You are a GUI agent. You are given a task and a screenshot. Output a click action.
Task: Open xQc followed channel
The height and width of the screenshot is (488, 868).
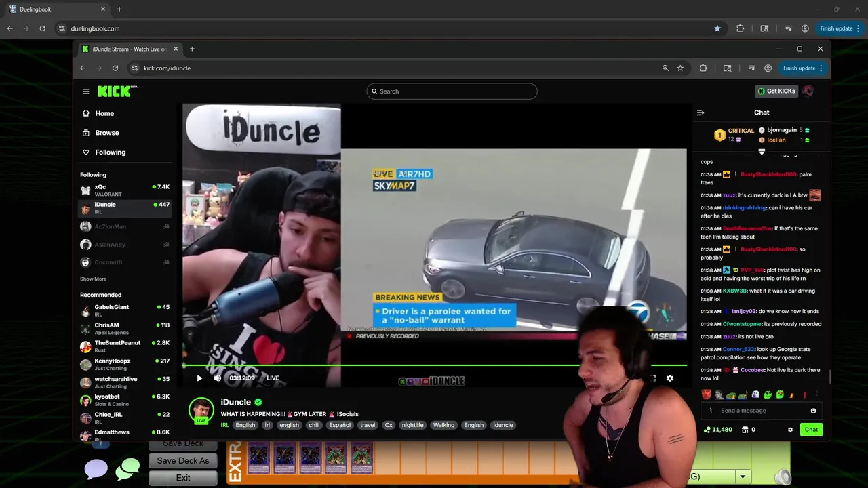tap(125, 190)
